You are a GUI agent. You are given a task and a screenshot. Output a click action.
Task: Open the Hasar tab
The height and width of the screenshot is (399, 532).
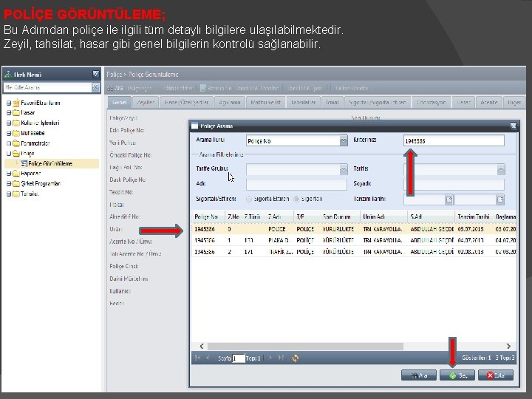(463, 102)
